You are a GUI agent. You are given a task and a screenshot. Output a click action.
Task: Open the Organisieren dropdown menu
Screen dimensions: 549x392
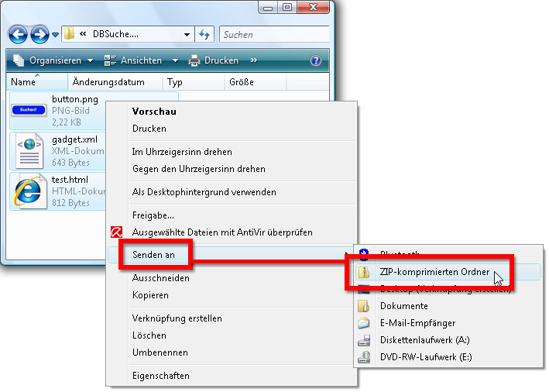54,60
